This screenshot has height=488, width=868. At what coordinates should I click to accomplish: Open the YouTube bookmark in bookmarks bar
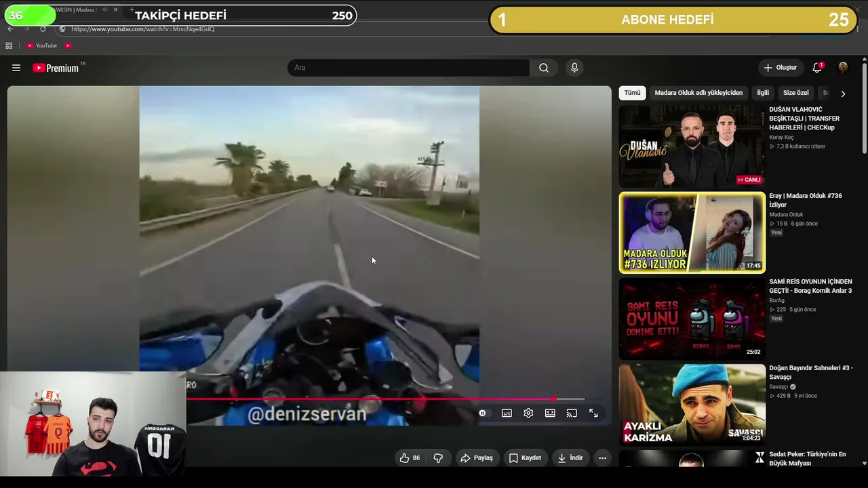pos(41,45)
